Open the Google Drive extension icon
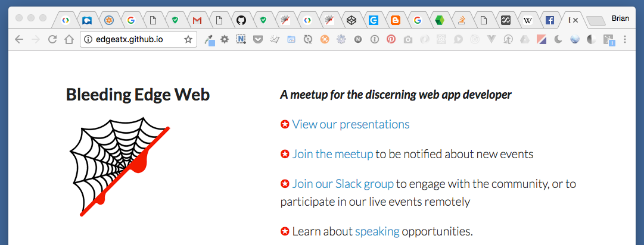Screen dimensions: 644x245 (524, 39)
